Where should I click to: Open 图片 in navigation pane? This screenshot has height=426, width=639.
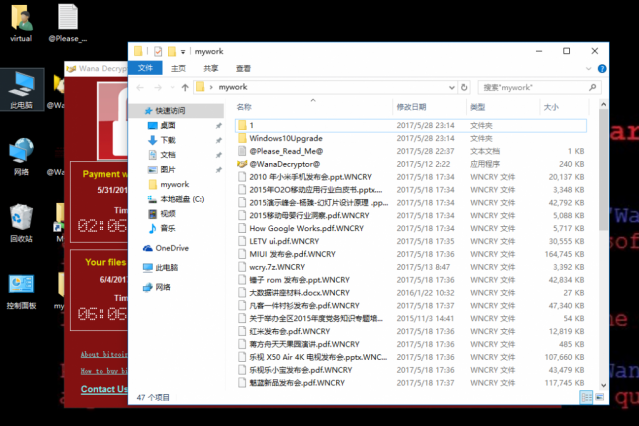coord(167,169)
